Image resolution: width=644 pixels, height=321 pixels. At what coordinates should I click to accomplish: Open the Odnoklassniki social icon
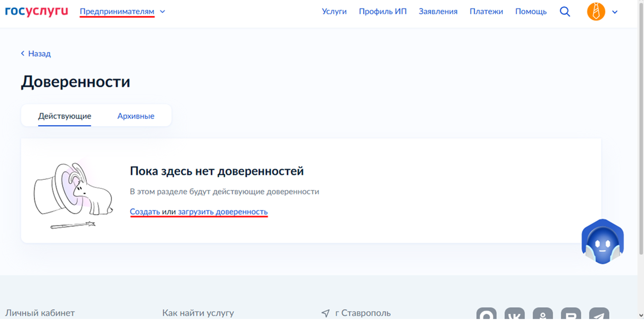coord(543,315)
